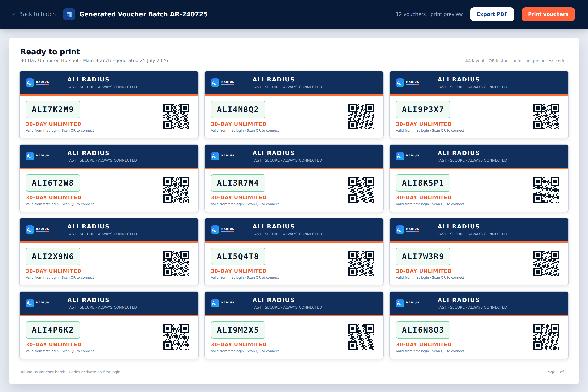Click the Ali Radius logo on ALI3R7M4 card

tap(223, 156)
